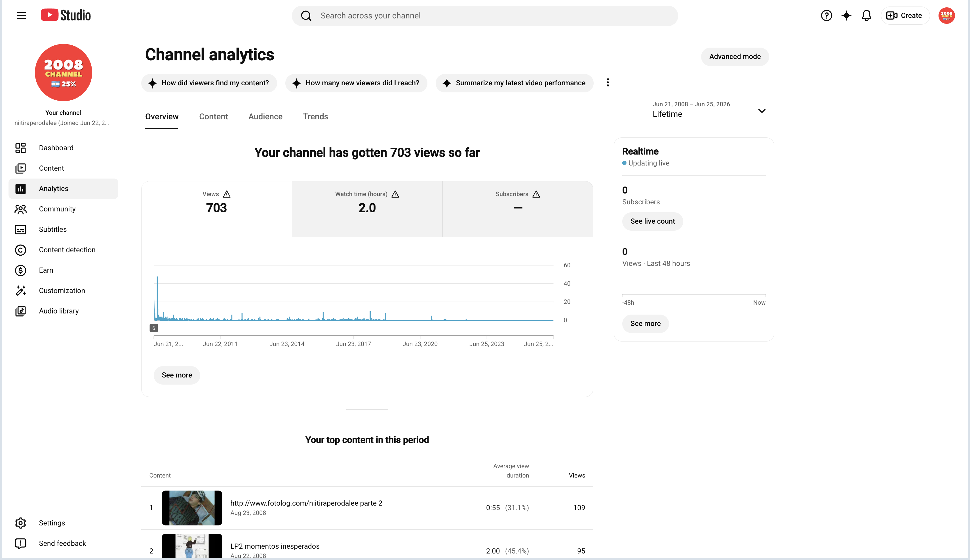Click the Create button

point(905,15)
